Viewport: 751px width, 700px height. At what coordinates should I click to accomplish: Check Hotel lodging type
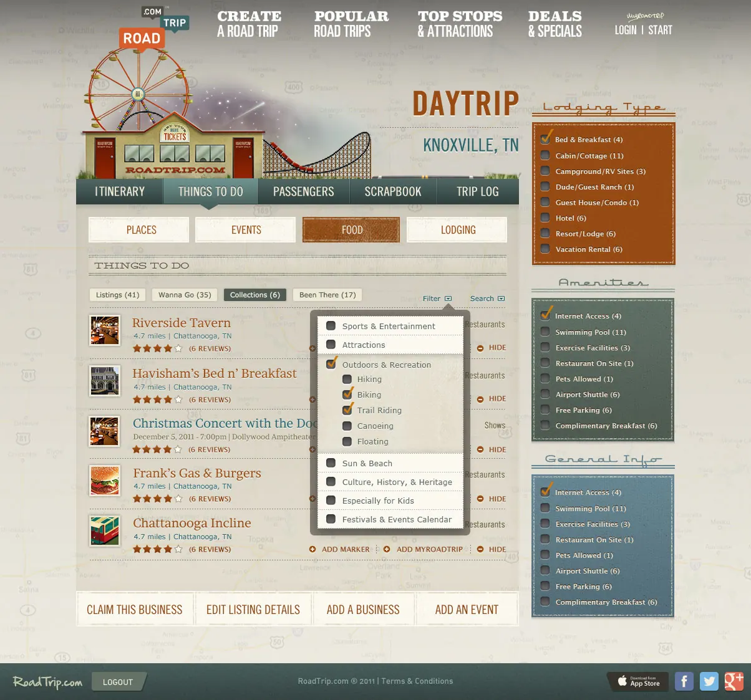[x=545, y=218]
